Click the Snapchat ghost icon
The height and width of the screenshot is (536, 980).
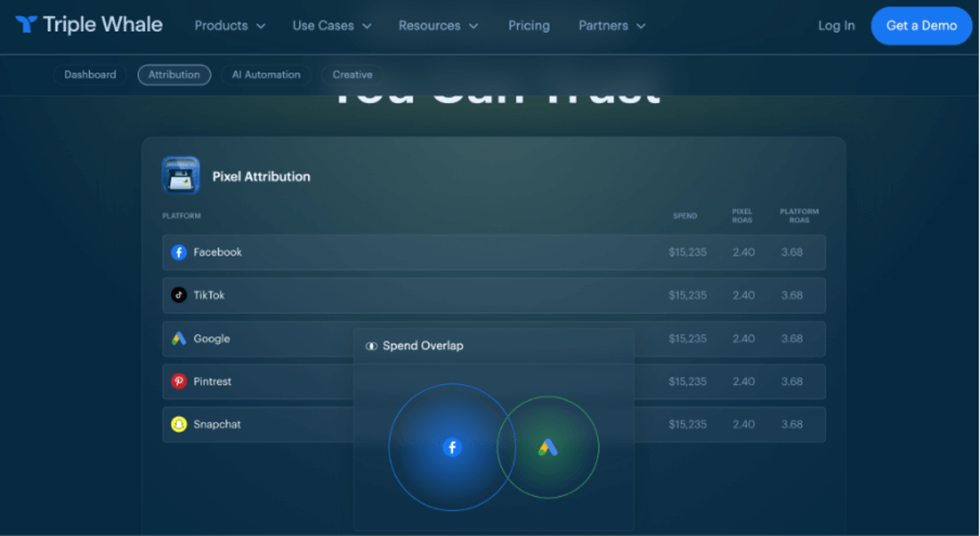pyautogui.click(x=179, y=424)
